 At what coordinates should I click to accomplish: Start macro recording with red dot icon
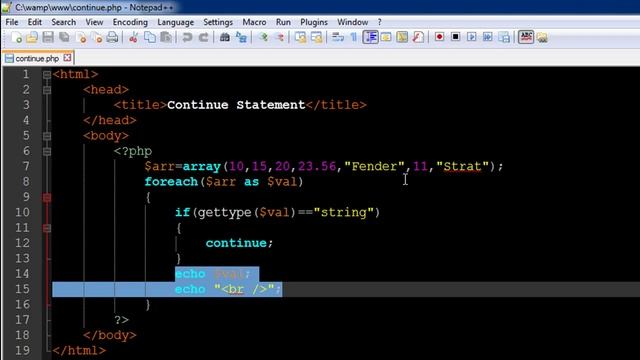439,37
